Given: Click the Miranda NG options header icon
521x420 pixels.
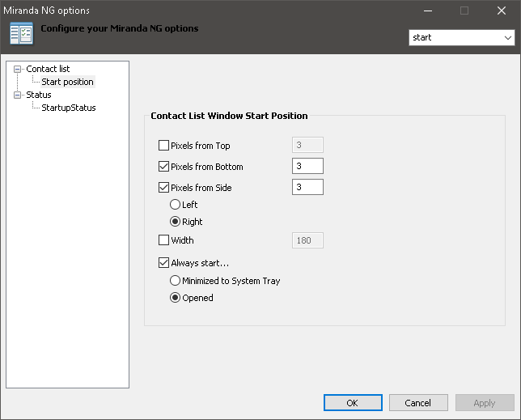Looking at the screenshot, I should 20,33.
